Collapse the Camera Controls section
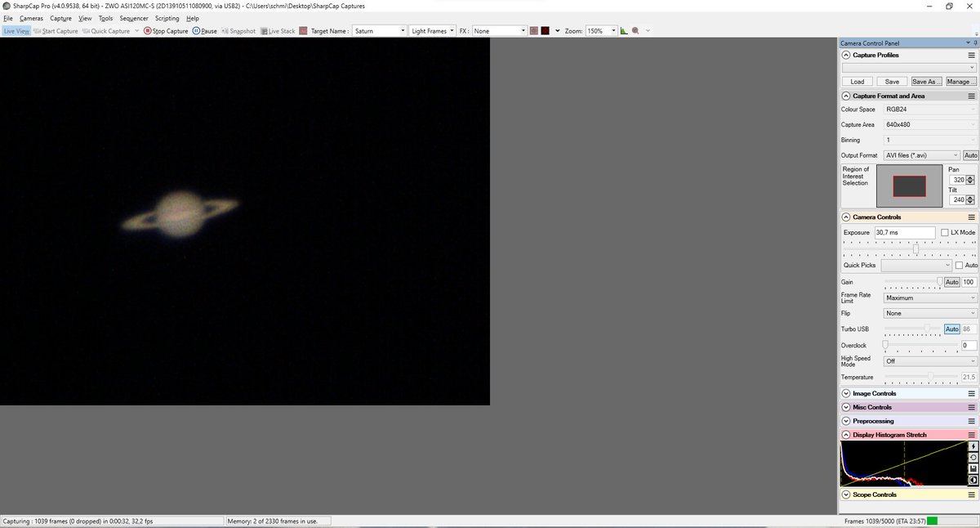 coord(846,217)
